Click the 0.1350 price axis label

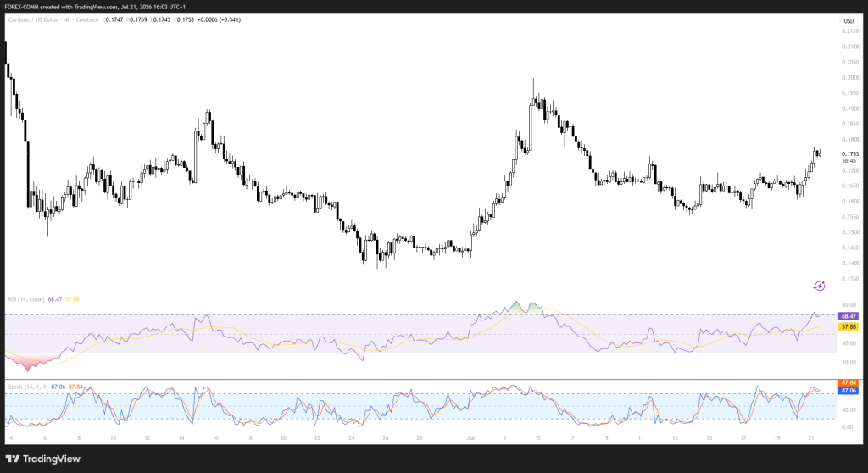pyautogui.click(x=850, y=279)
